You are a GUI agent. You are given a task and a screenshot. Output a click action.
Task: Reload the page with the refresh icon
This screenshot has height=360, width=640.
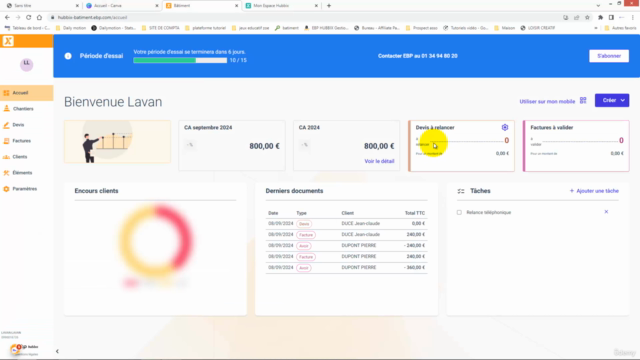coord(29,18)
